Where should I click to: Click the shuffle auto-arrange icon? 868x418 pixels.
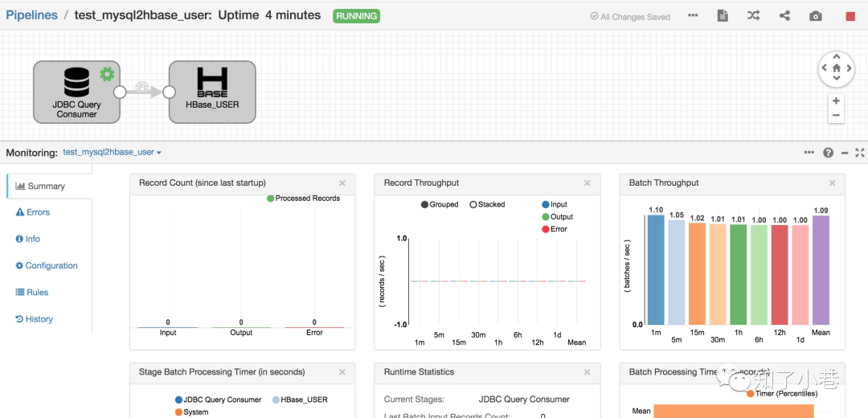(753, 15)
